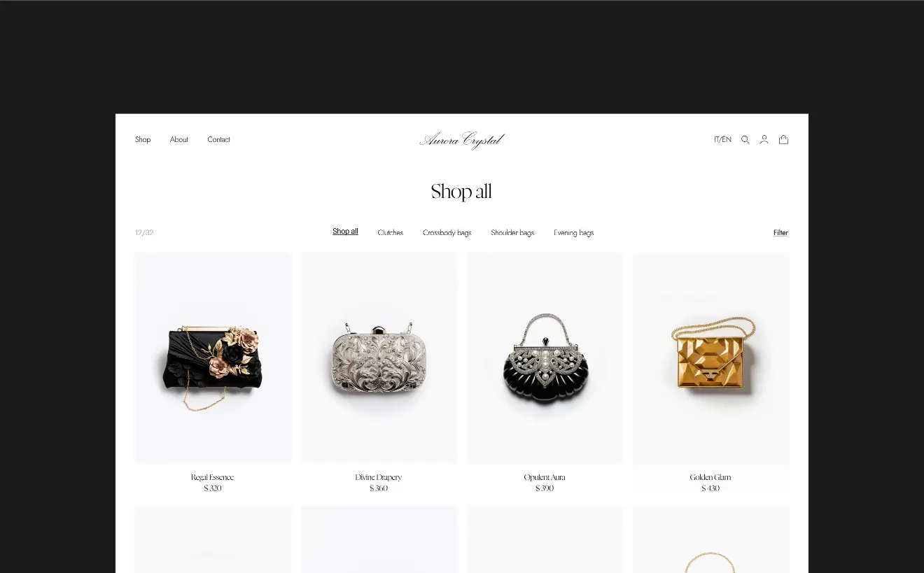Select the Clutches category tab
Viewport: 924px width, 573px height.
pyautogui.click(x=391, y=232)
